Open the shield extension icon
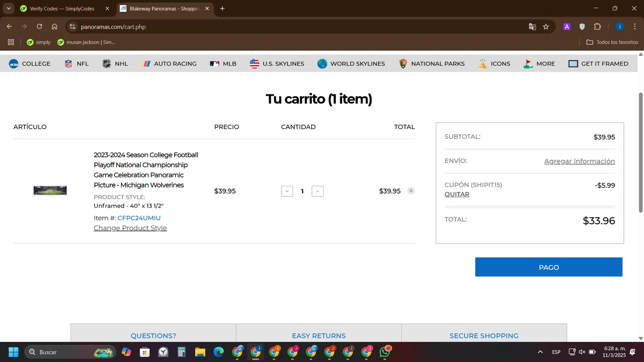Image resolution: width=644 pixels, height=362 pixels. pos(582,27)
